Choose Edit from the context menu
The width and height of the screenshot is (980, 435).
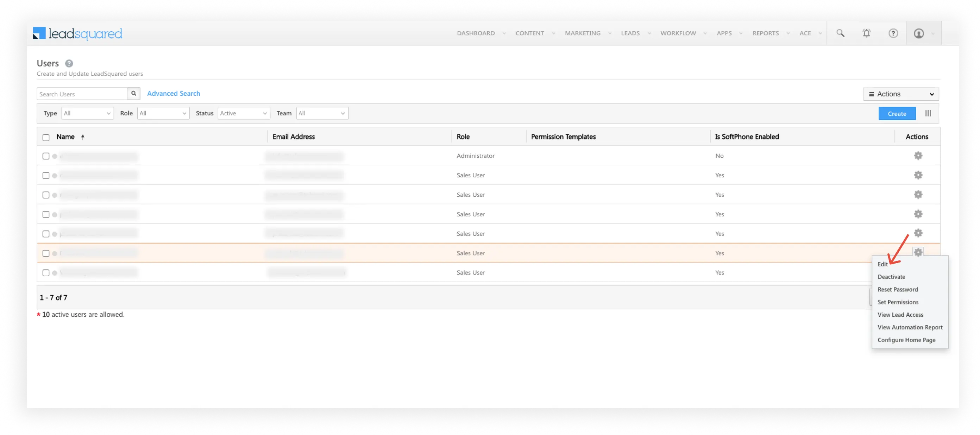tap(882, 264)
